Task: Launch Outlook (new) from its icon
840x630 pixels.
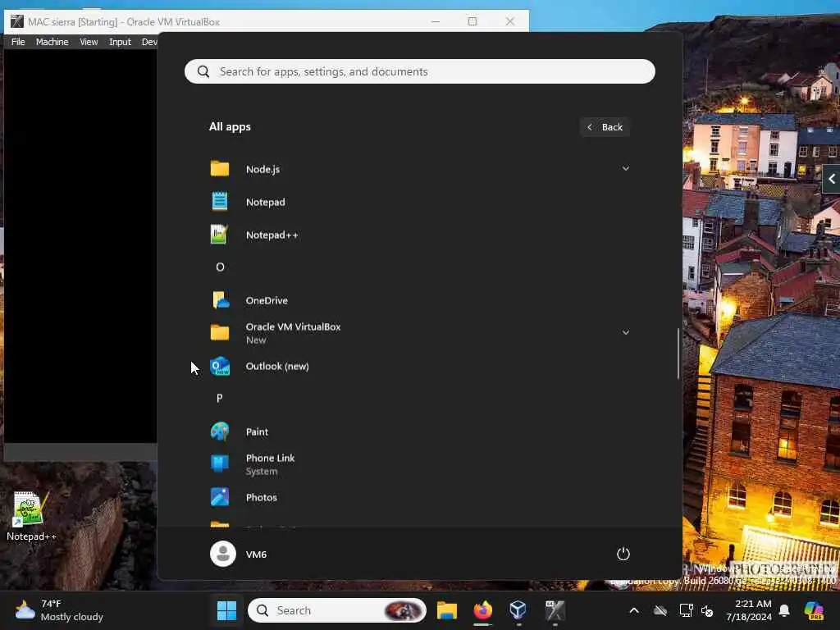Action: (220, 366)
